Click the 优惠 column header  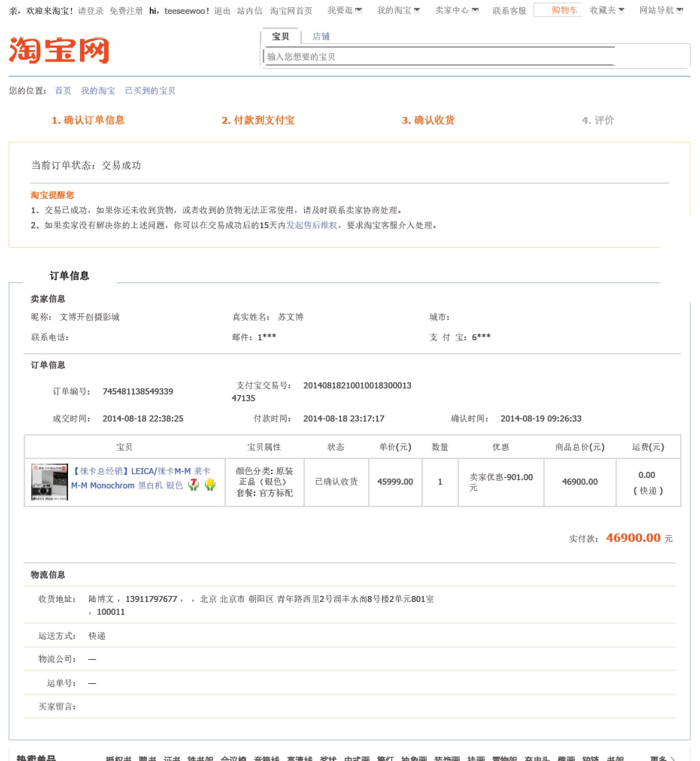point(500,447)
